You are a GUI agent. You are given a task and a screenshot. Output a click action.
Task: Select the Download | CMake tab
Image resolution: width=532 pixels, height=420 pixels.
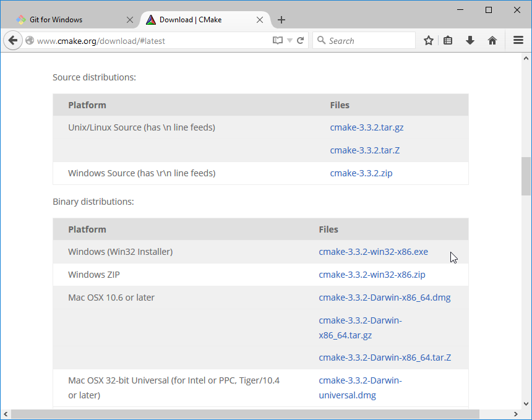click(205, 20)
